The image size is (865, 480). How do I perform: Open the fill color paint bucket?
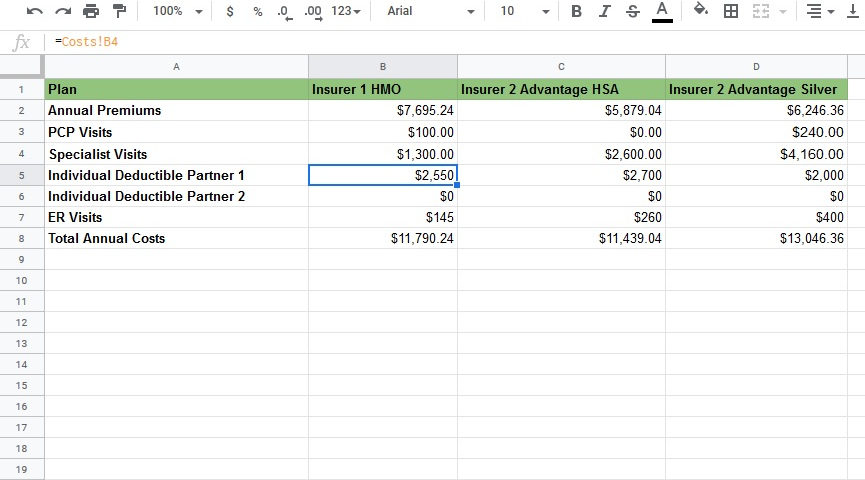[701, 10]
